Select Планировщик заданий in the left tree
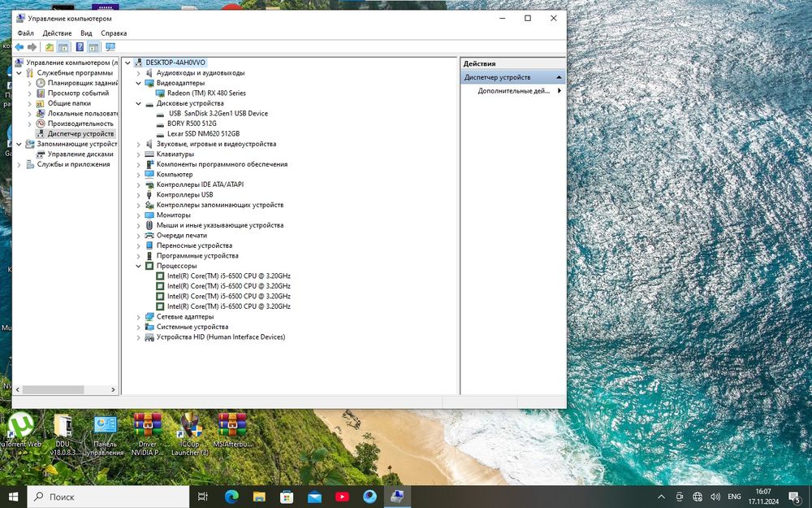Screen dimensions: 812x508 pyautogui.click(x=83, y=83)
